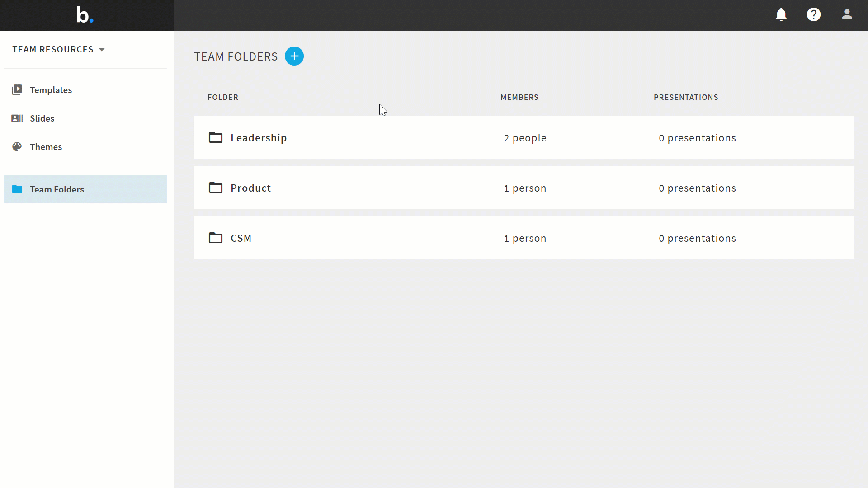Click the Themes palette icon
This screenshot has height=488, width=868.
click(x=17, y=146)
